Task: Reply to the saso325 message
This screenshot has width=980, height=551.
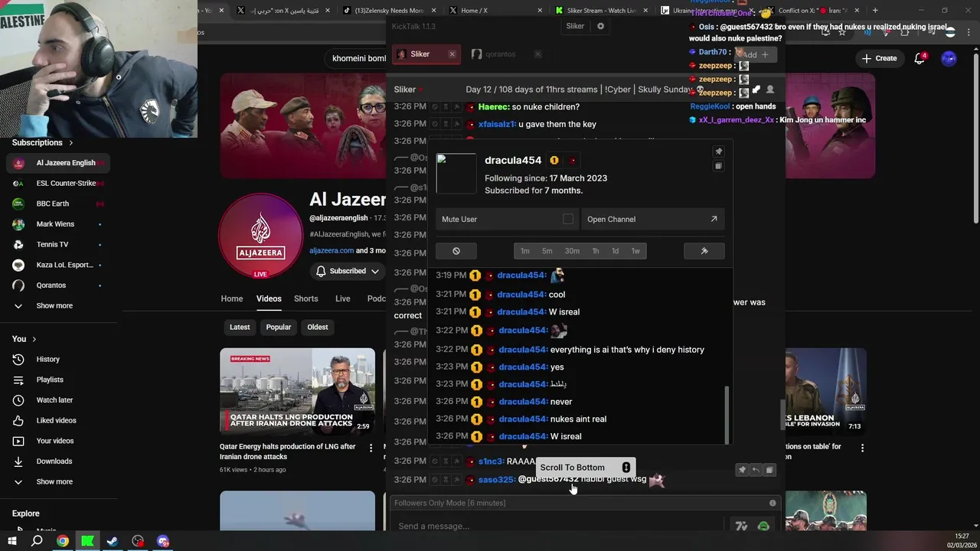Action: 756,470
